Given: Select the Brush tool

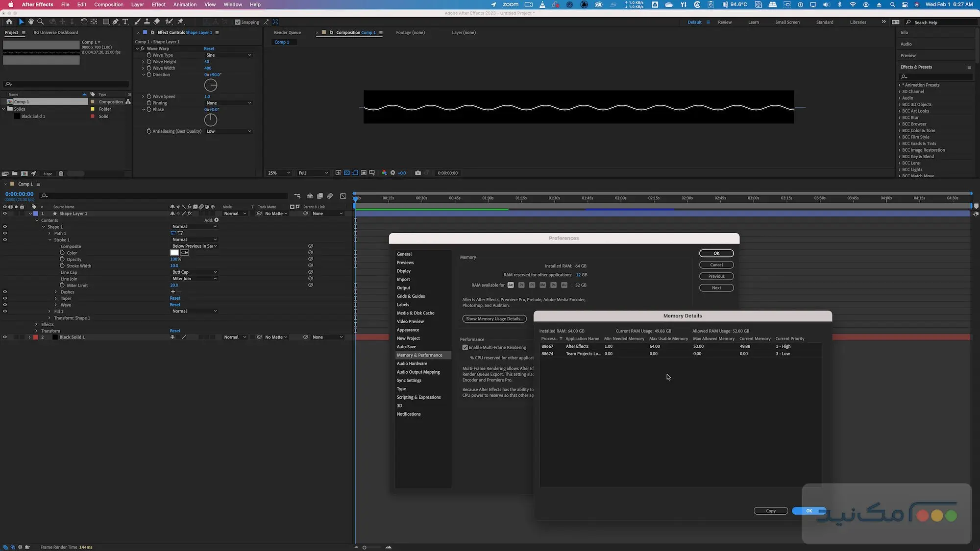Looking at the screenshot, I should (137, 22).
